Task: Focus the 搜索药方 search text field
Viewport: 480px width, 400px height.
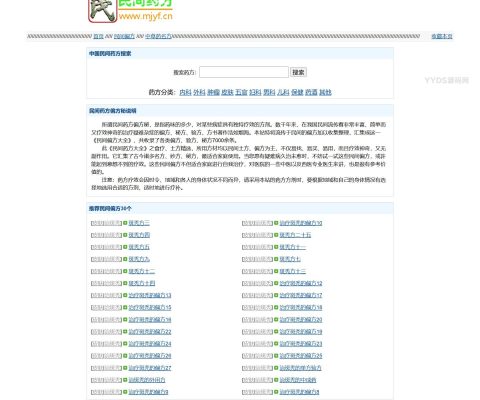Action: (244, 72)
